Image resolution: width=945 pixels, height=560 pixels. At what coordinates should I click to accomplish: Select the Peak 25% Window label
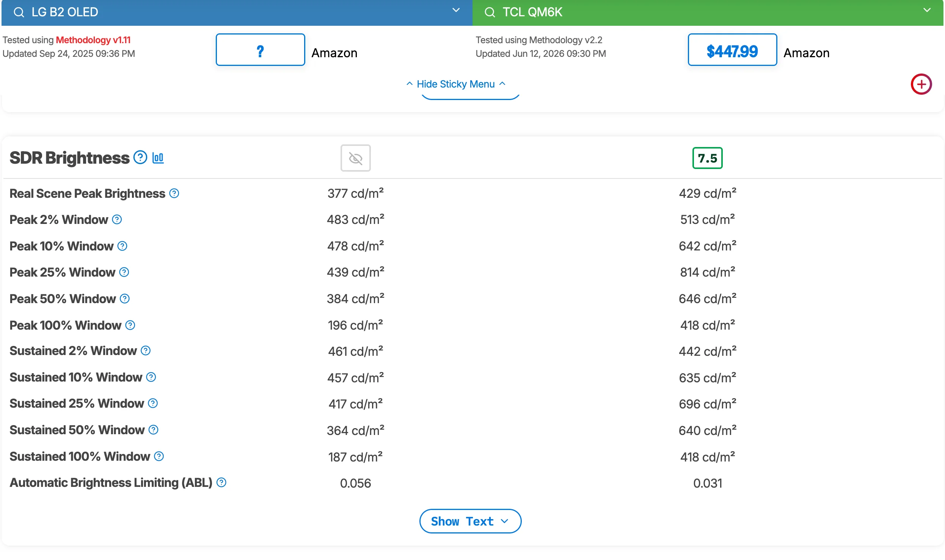pyautogui.click(x=63, y=272)
